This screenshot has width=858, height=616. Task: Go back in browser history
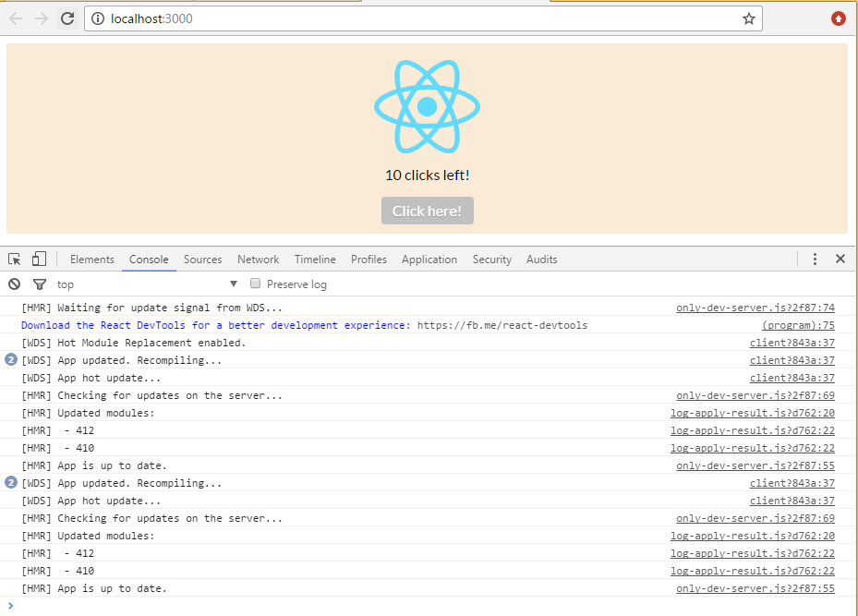(x=16, y=18)
